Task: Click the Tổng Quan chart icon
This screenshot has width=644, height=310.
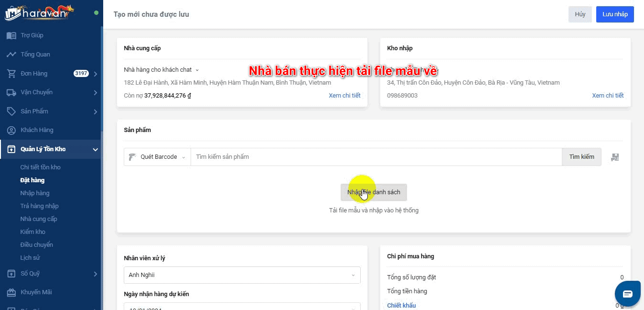Action: [11, 55]
